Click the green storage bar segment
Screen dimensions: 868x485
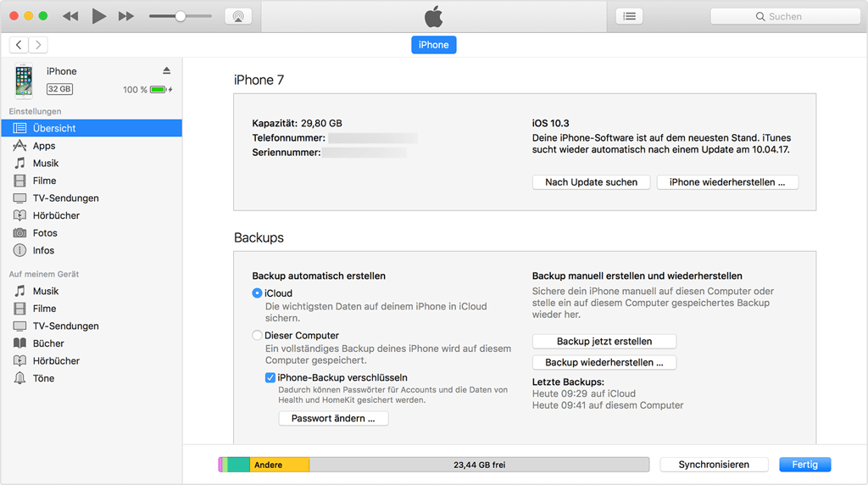coord(238,465)
